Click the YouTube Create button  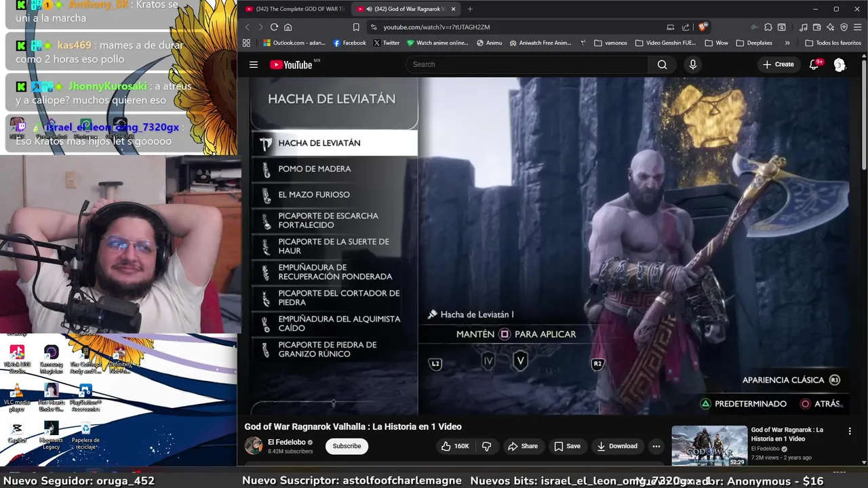coord(778,64)
